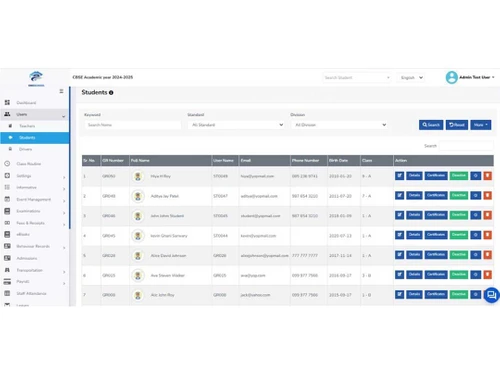500x375 pixels.
Task: Click avatar thumbnail of Aditya Jay Patel
Action: [x=138, y=196]
